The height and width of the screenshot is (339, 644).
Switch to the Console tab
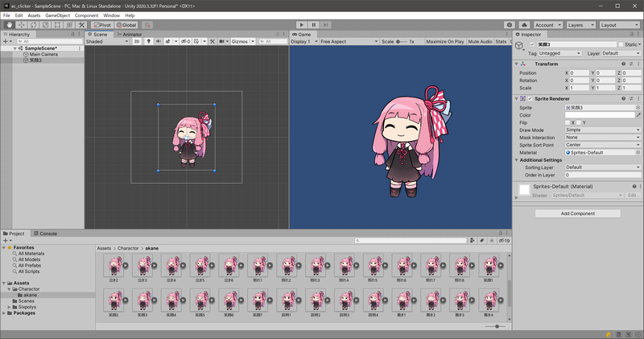[x=45, y=234]
